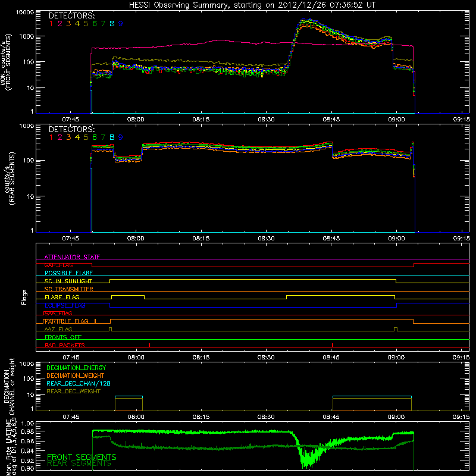
Task: Click the PARTICLE_FLAG label
Action: tap(67, 321)
